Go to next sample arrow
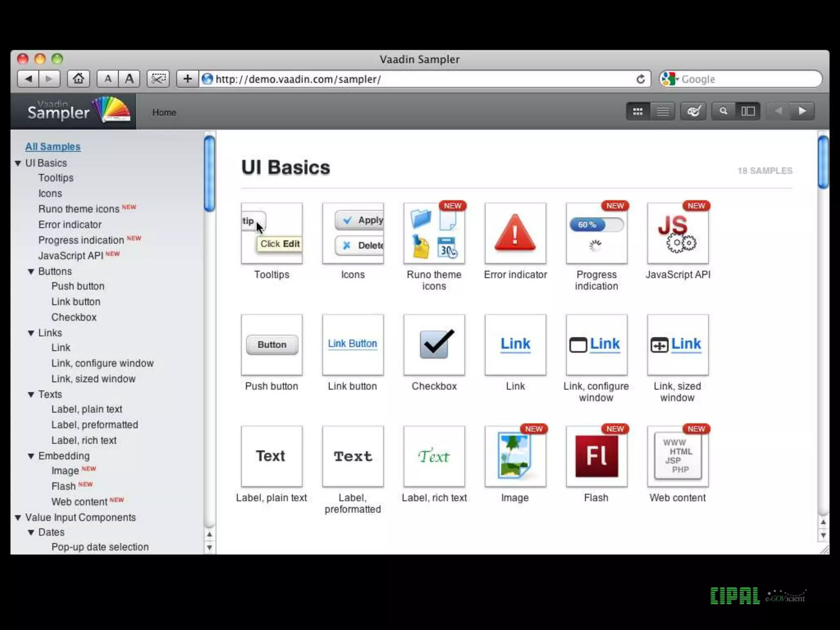The image size is (840, 630). click(x=802, y=111)
